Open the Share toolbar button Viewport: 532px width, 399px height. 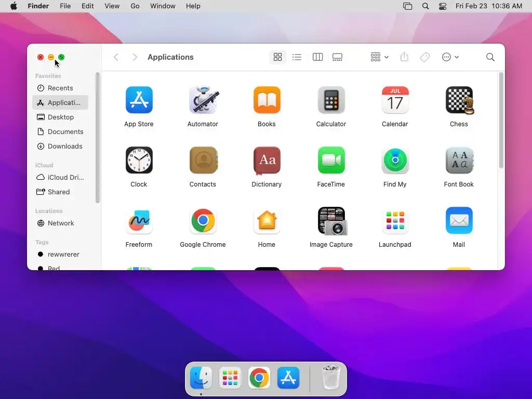click(404, 57)
